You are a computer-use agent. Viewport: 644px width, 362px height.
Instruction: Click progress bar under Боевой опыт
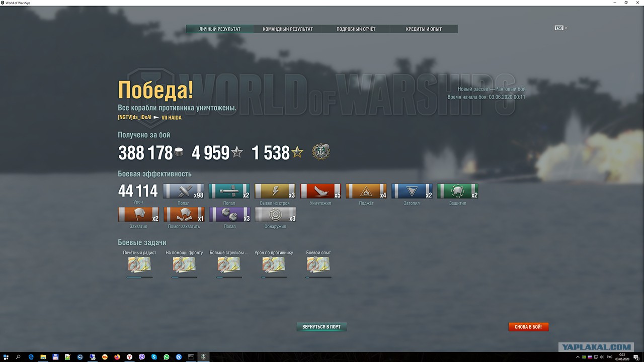pos(318,277)
